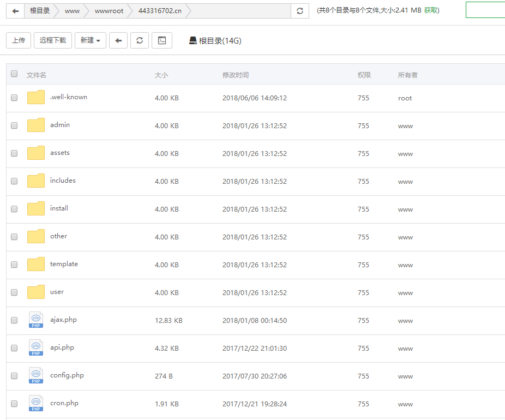This screenshot has height=420, width=505.
Task: Select the checkbox next to ajax.php
Action: [x=14, y=320]
